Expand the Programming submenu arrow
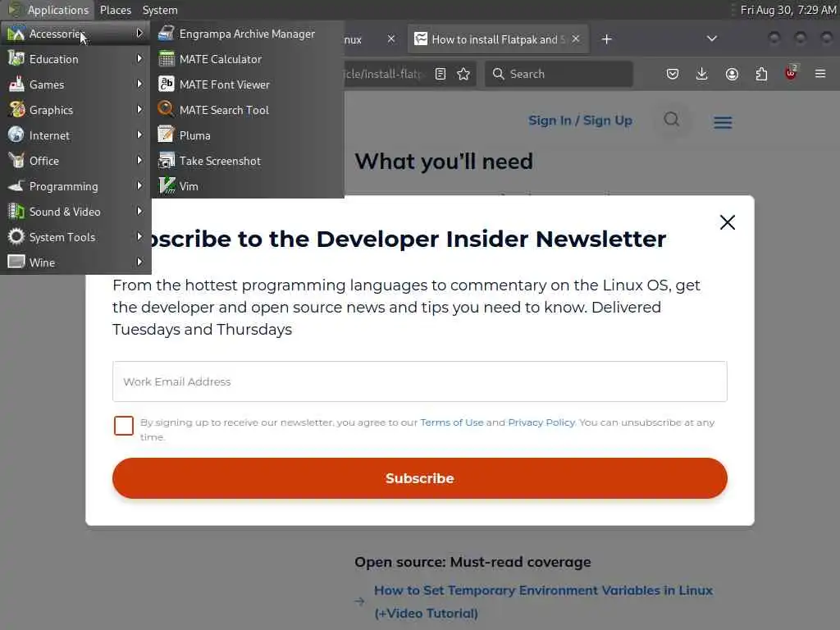Screen dimensions: 840x630 (139, 185)
